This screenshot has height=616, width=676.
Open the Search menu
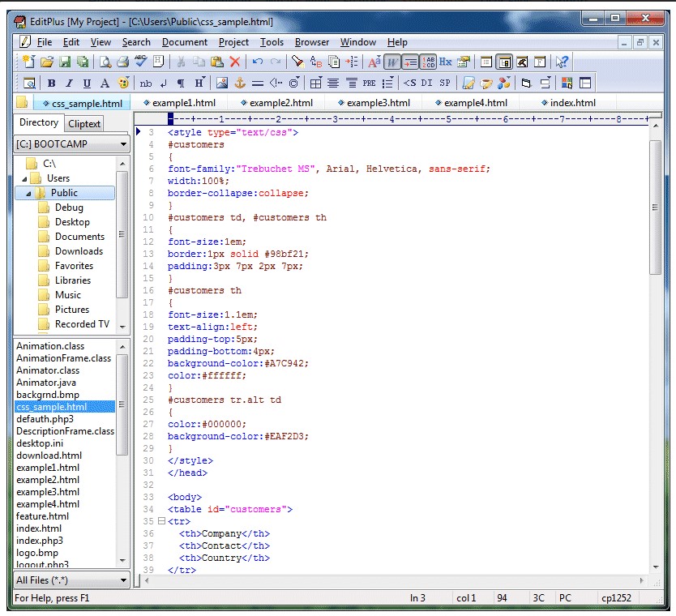[x=136, y=42]
